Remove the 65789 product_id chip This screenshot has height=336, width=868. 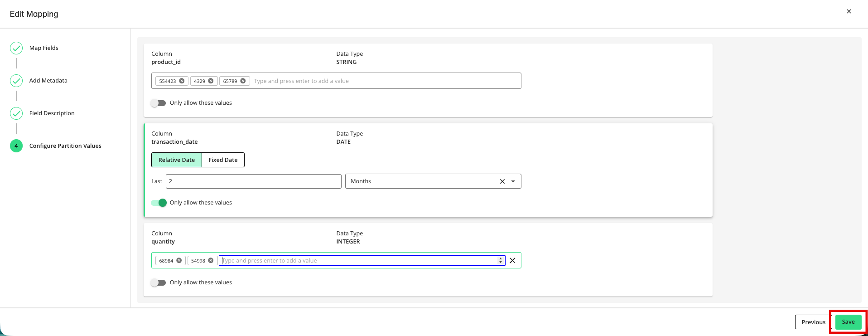(x=243, y=81)
